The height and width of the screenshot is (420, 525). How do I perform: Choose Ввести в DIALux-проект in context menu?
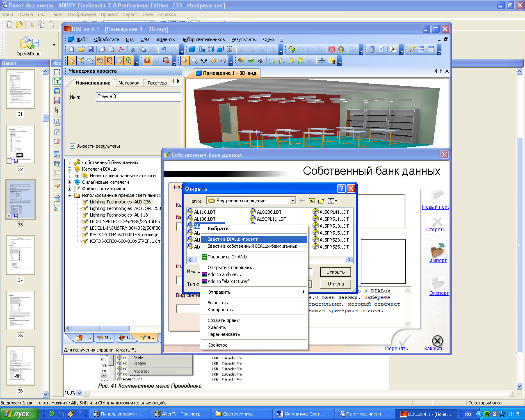[x=254, y=239]
